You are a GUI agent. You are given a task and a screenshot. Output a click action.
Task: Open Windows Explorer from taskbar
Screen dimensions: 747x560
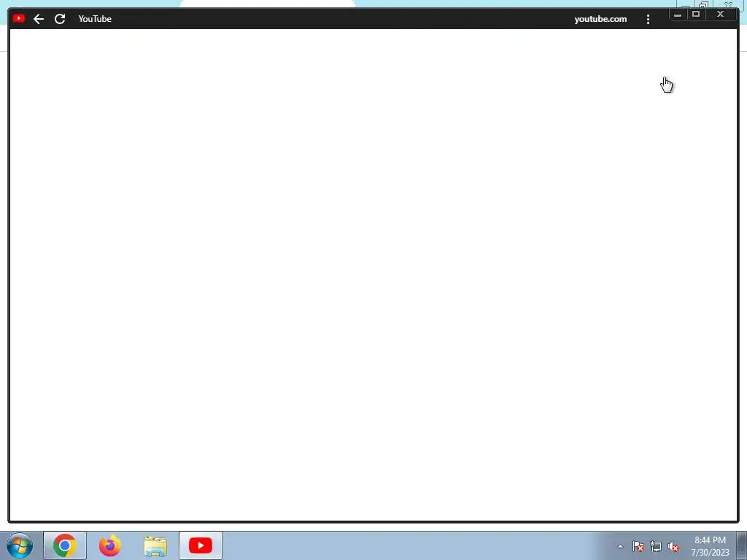(155, 545)
